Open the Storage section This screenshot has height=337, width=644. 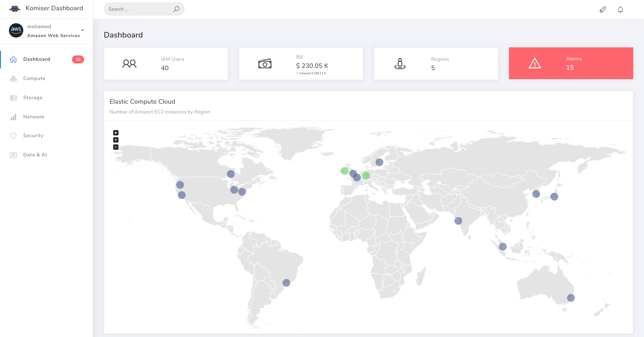click(33, 98)
